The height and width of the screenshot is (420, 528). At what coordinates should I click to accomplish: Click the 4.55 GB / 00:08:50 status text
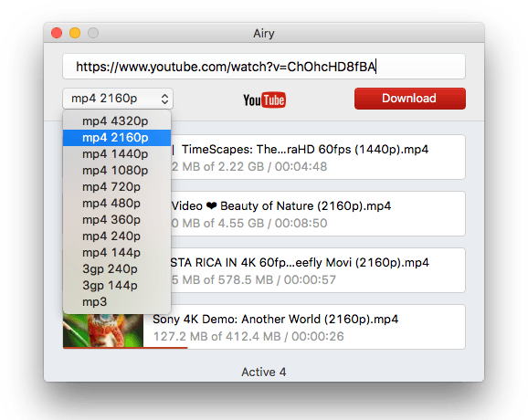[x=249, y=223]
